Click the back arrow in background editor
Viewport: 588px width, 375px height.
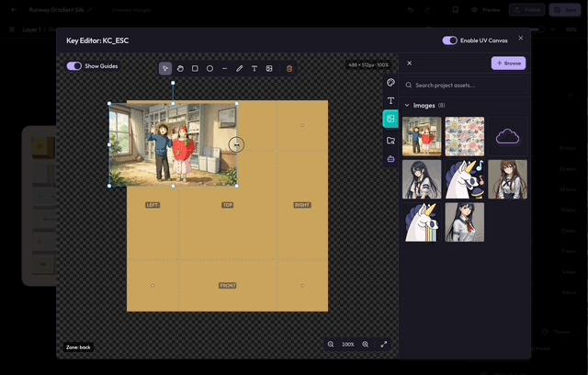(x=14, y=10)
